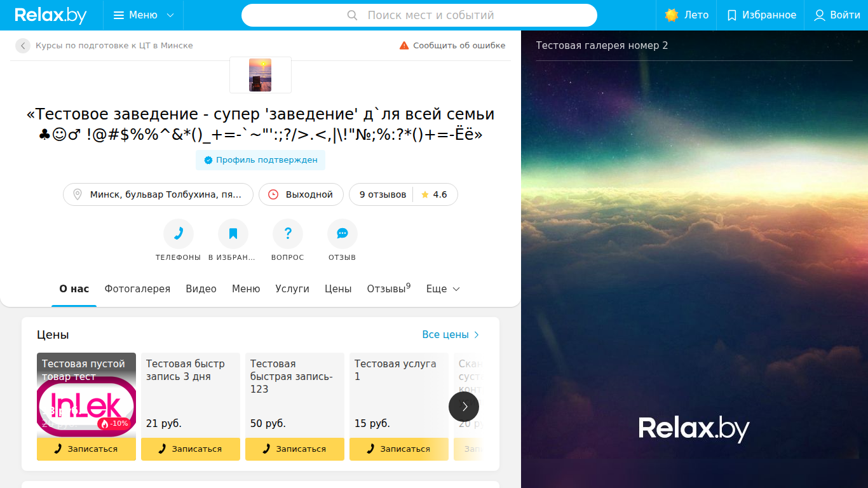Click the hamburger icon in Меню button

coord(119,15)
